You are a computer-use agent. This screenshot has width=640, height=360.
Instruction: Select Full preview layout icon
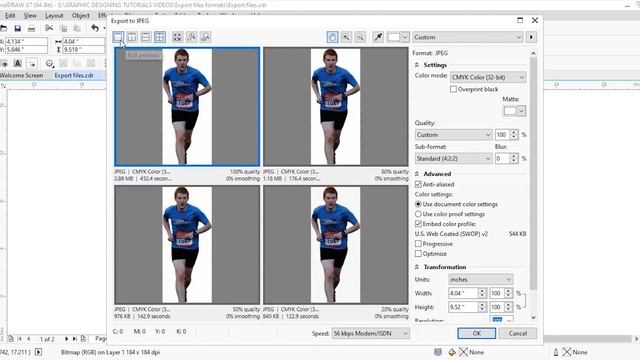point(118,37)
